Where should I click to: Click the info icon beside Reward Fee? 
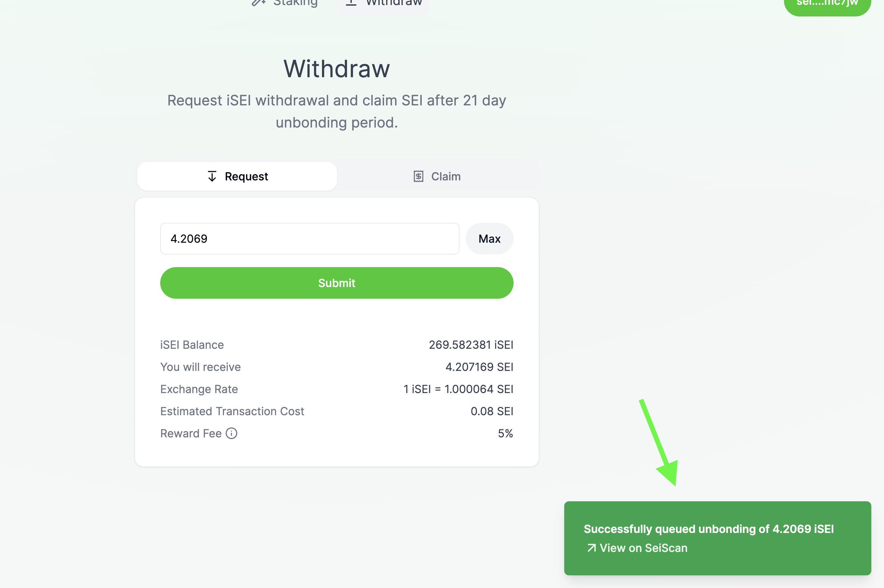tap(231, 434)
